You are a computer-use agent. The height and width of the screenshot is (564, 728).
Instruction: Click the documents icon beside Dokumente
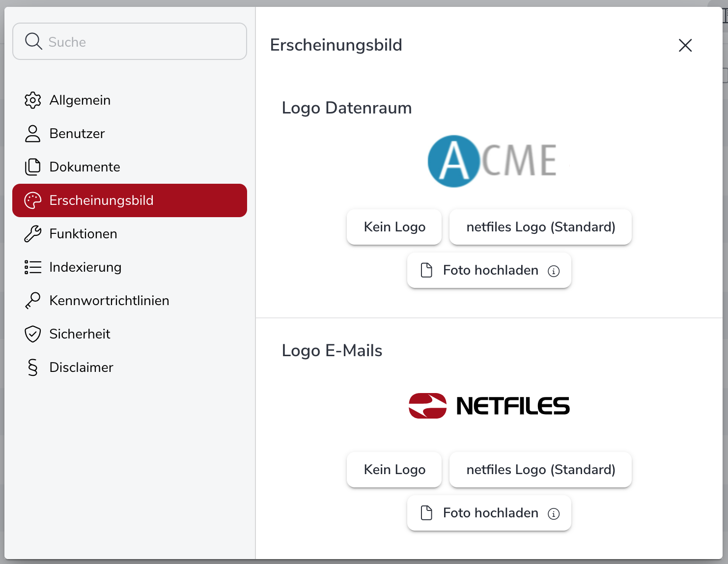click(32, 167)
